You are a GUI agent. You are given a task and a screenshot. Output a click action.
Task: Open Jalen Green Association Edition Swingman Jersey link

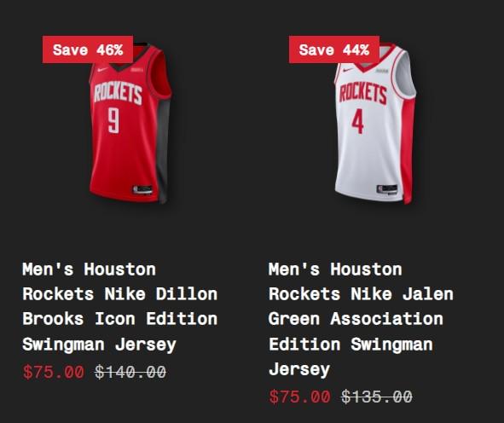pyautogui.click(x=361, y=319)
